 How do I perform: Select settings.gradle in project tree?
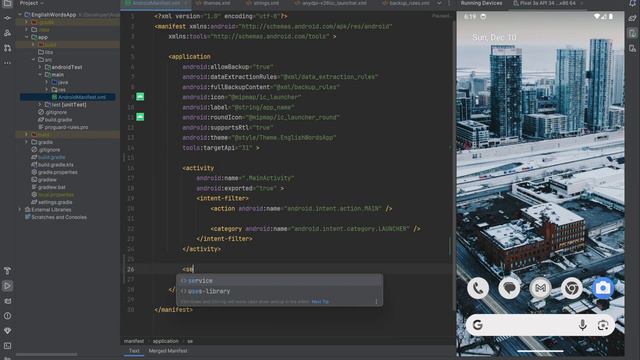pyautogui.click(x=51, y=202)
